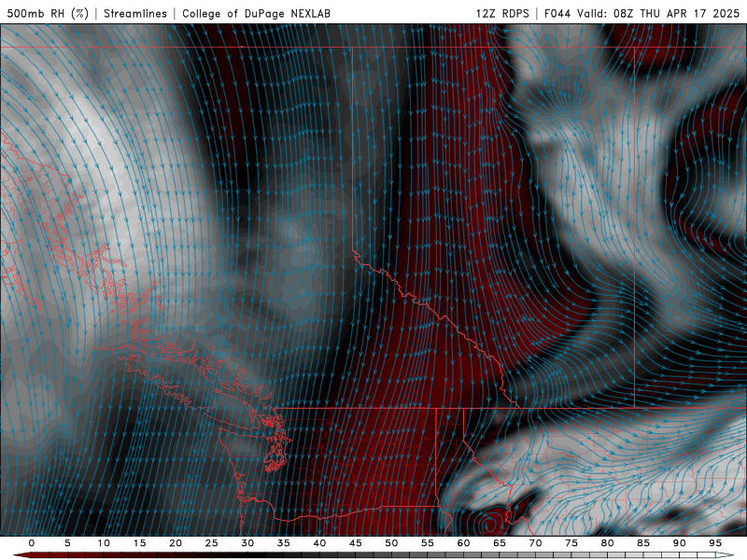Click the "12Z RDPS" model run label
747x560 pixels.
pos(502,13)
